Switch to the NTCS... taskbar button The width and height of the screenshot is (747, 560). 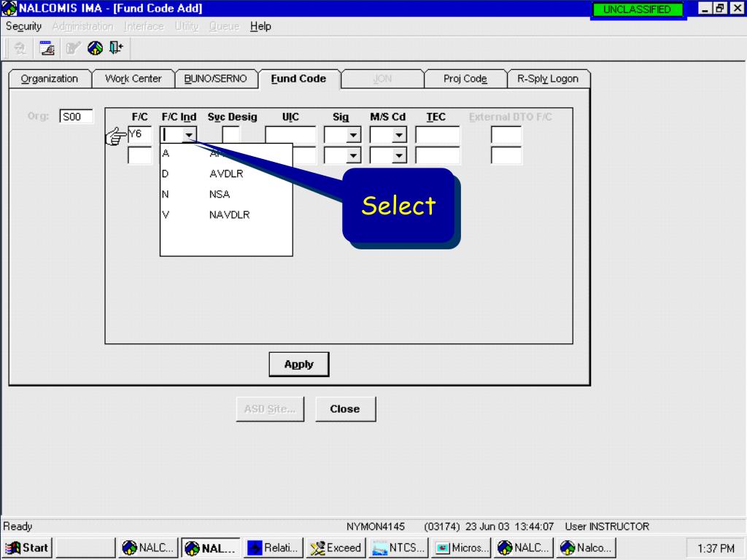399,548
